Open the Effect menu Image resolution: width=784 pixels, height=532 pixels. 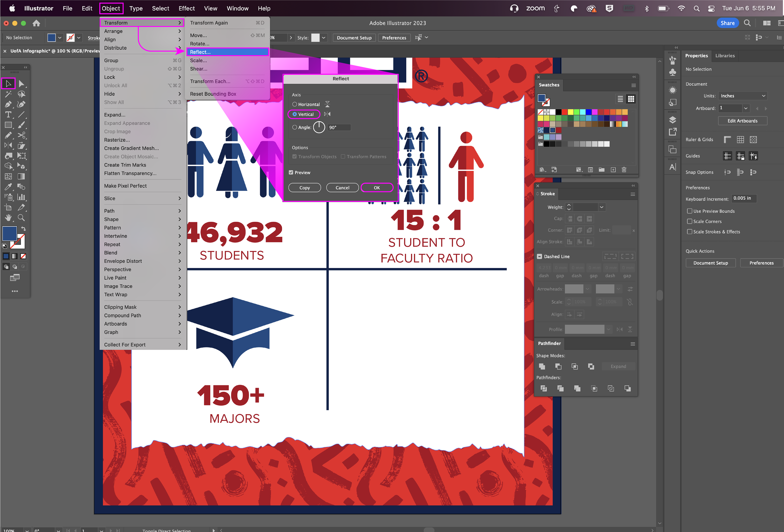(x=186, y=8)
